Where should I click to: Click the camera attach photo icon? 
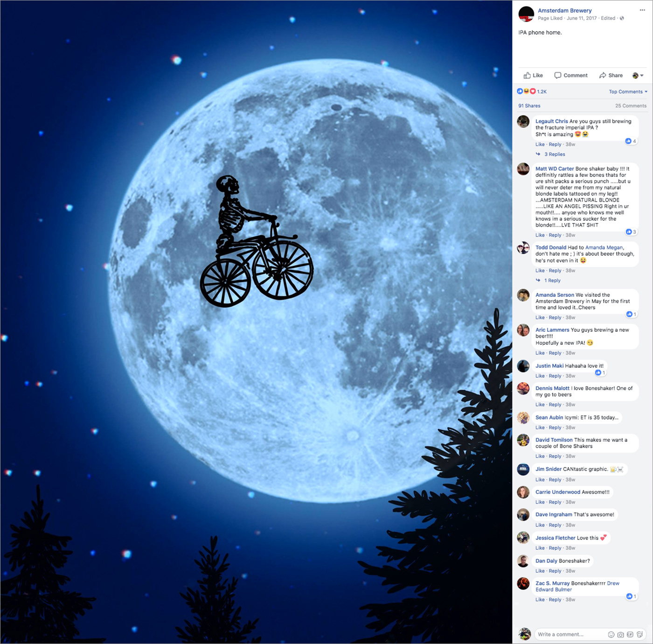620,635
